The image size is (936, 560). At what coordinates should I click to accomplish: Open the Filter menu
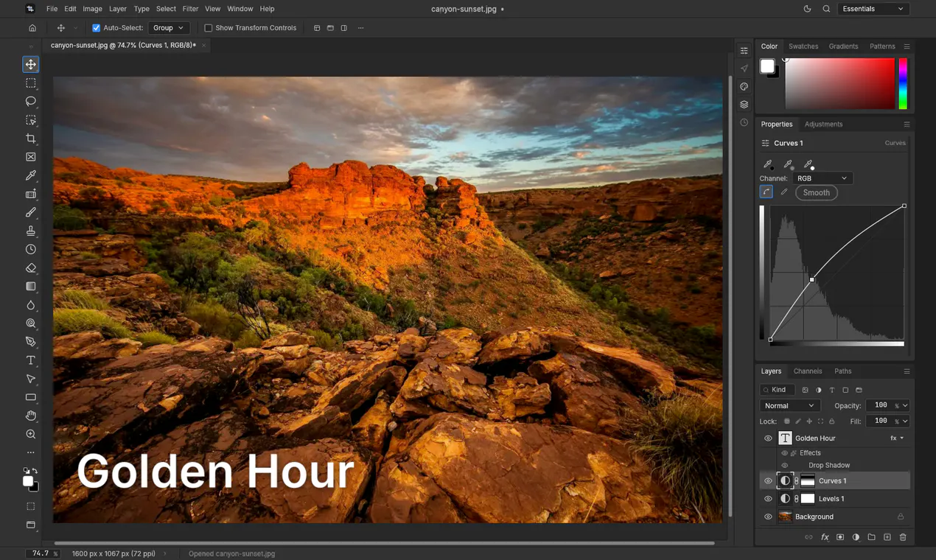190,9
